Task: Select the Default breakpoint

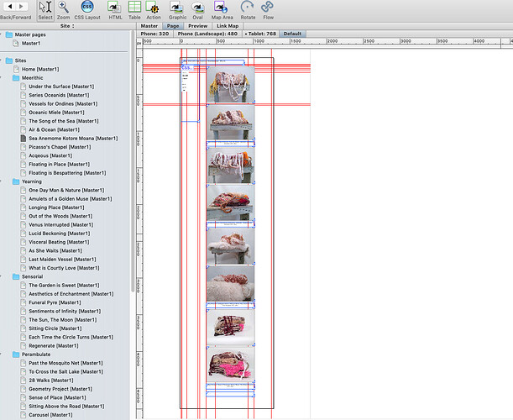Action: coord(292,34)
